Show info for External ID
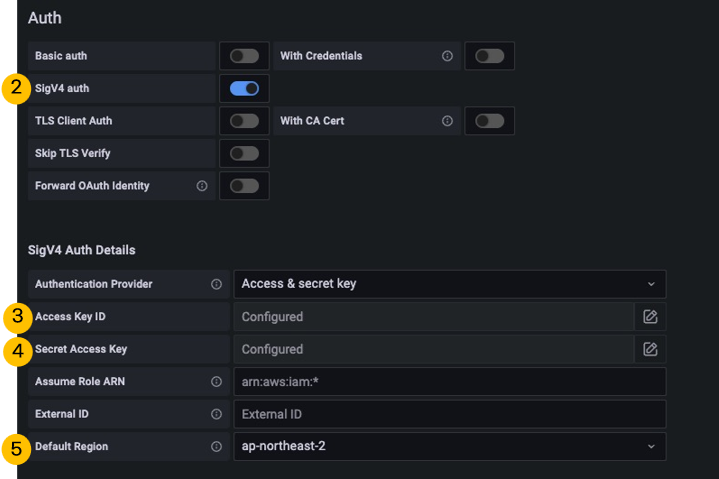This screenshot has height=479, width=719. 216,414
